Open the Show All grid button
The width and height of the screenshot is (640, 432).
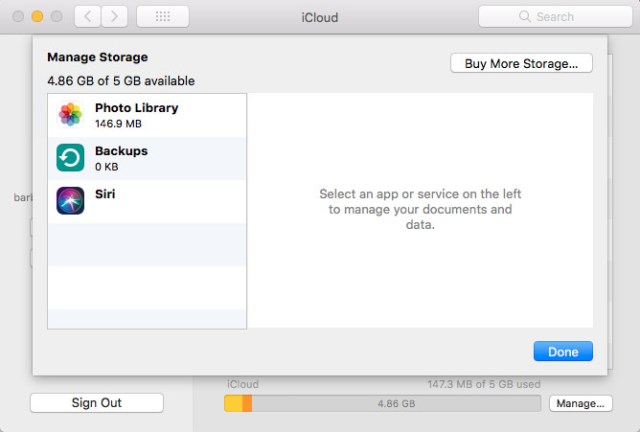(162, 17)
